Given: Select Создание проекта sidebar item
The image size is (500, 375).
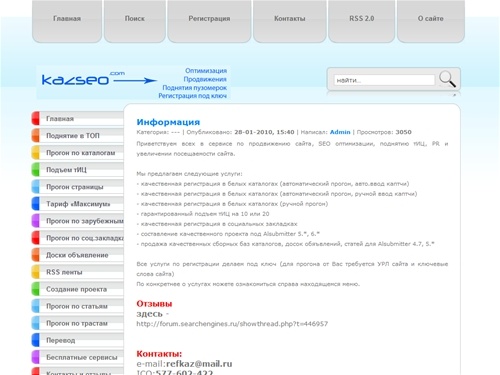Looking at the screenshot, I should 77,289.
